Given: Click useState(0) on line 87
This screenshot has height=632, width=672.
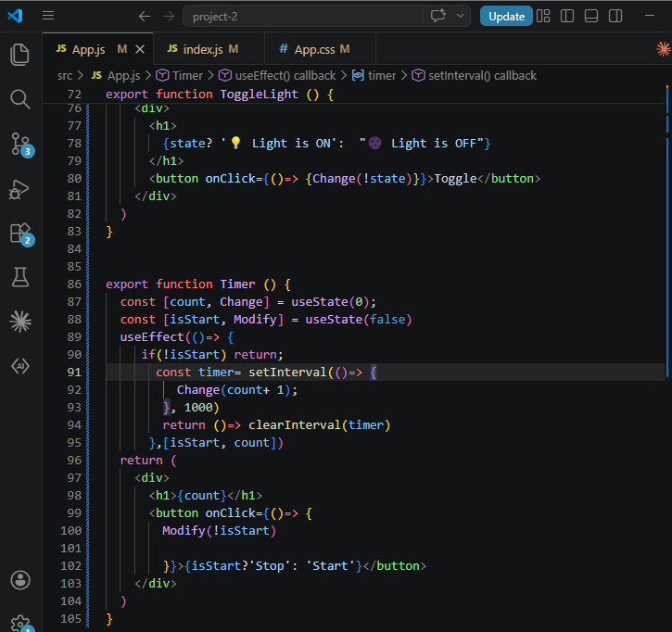Looking at the screenshot, I should 330,302.
